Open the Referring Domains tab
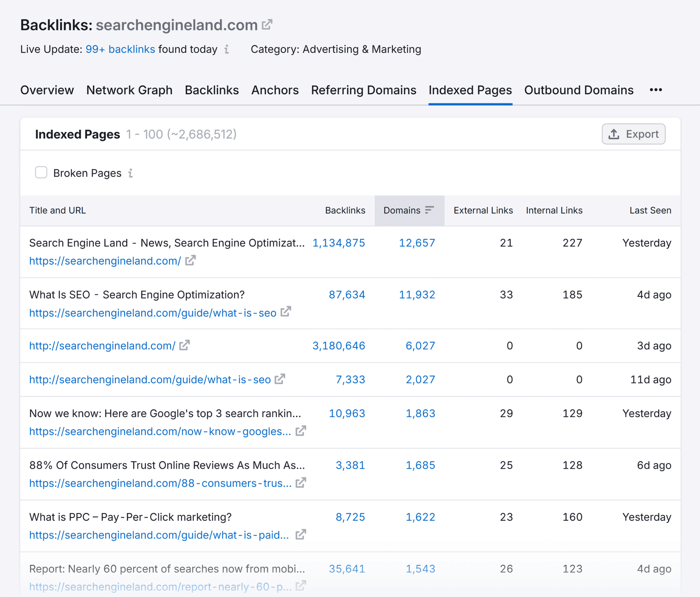This screenshot has width=700, height=597. (364, 90)
